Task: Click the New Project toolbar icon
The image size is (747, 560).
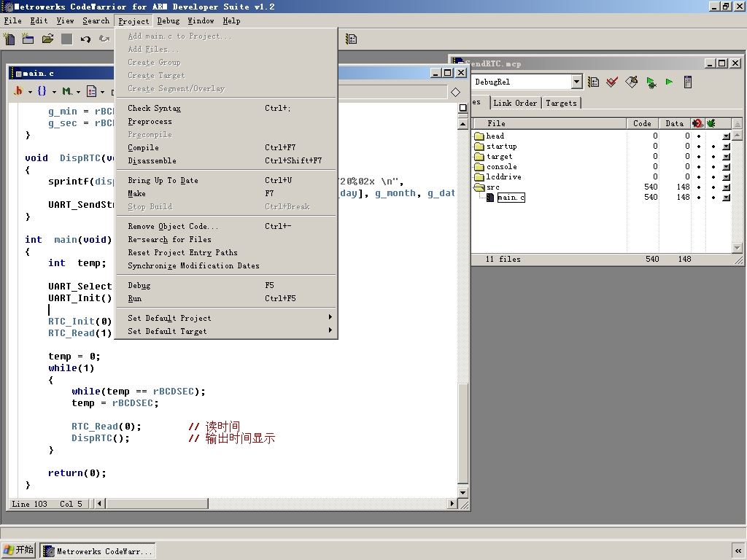Action: [28, 39]
